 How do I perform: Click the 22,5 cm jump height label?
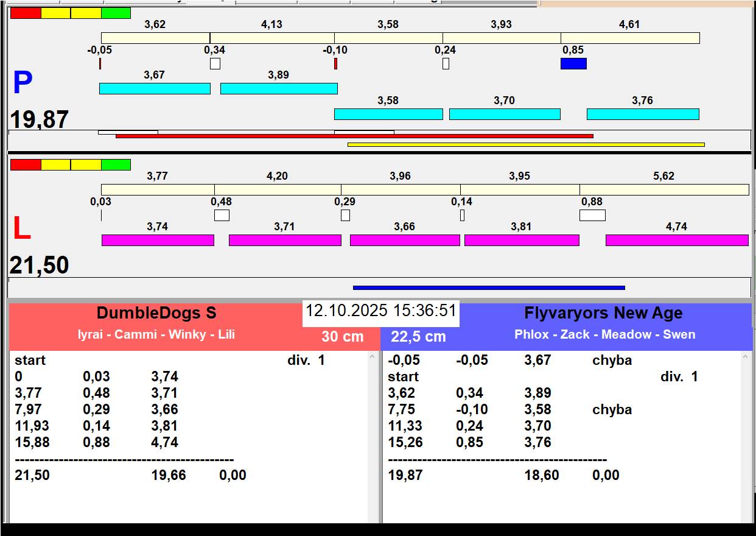[x=418, y=336]
